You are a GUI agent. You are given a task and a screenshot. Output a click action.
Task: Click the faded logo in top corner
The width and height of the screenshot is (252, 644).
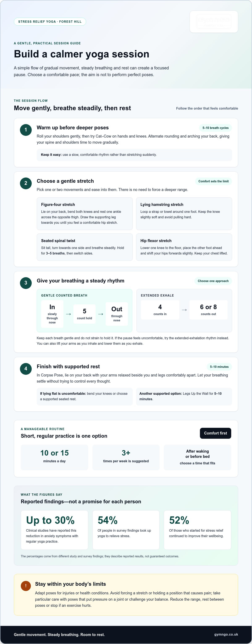click(214, 21)
